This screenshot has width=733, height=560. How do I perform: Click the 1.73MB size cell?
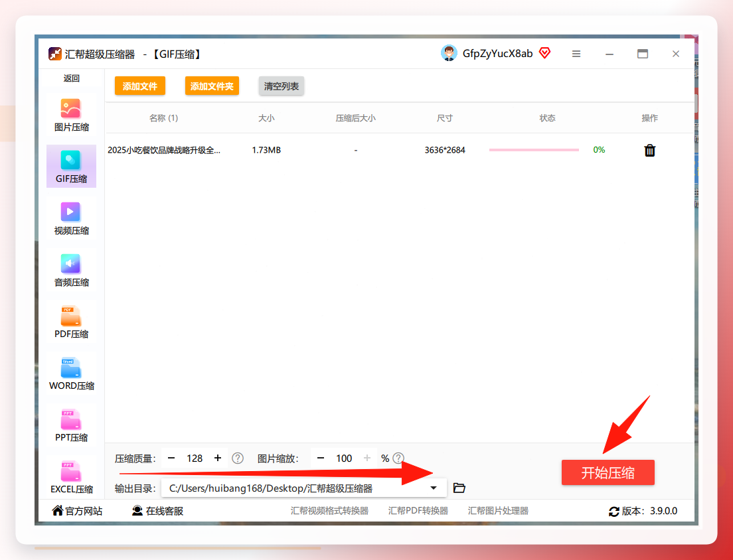click(x=266, y=150)
